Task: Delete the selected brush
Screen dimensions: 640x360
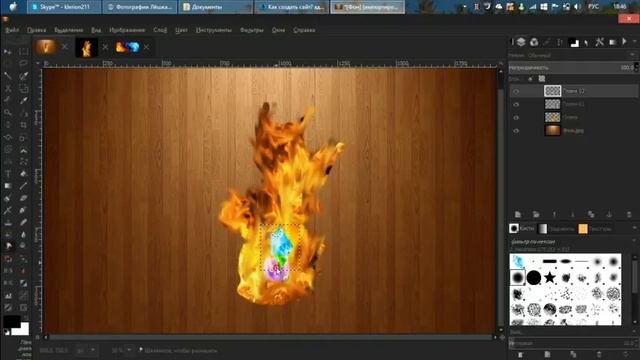Action: (x=599, y=354)
